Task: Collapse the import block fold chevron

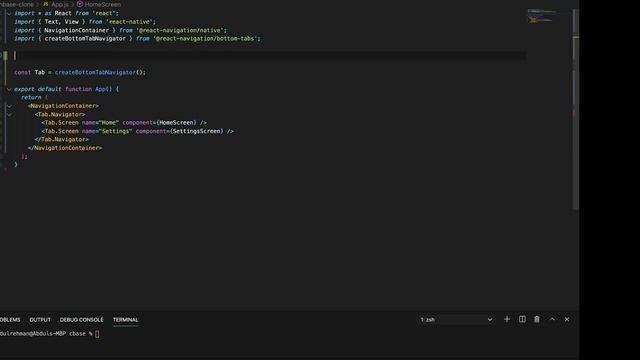Action: click(9, 13)
